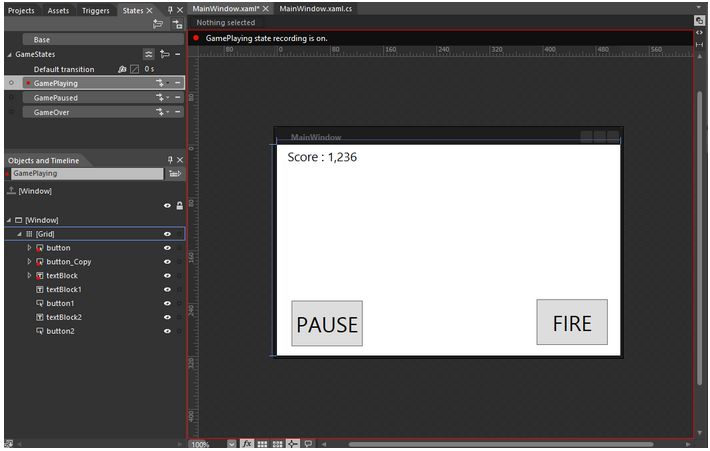Delete the GameStates state group
This screenshot has width=710, height=451.
(178, 54)
